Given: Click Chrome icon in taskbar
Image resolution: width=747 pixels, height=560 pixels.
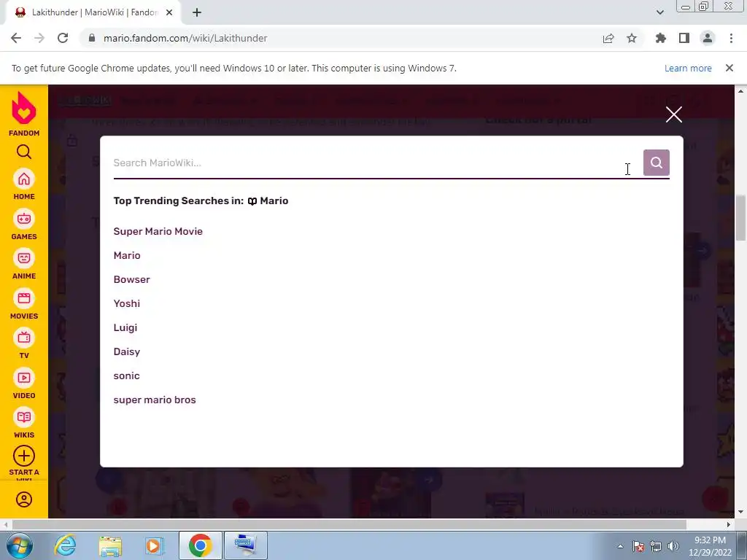Looking at the screenshot, I should click(x=200, y=545).
